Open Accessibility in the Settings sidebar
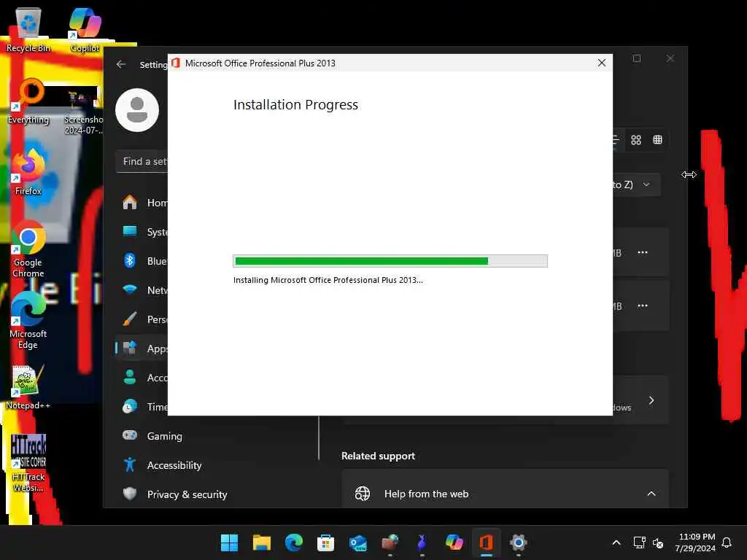747x560 pixels. pos(174,465)
